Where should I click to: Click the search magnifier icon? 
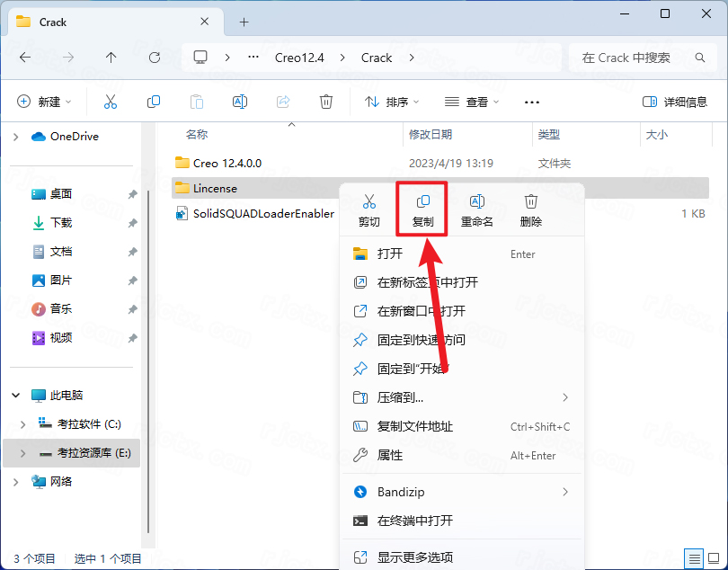[x=699, y=58]
